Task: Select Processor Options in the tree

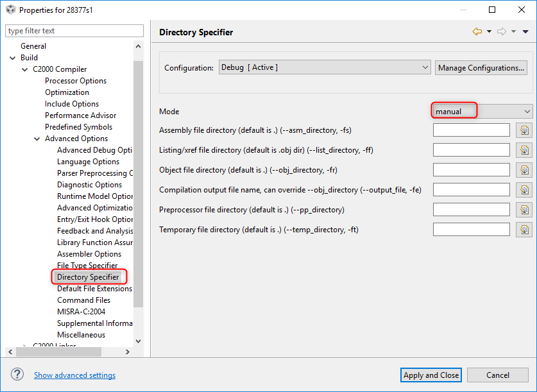Action: click(x=76, y=81)
